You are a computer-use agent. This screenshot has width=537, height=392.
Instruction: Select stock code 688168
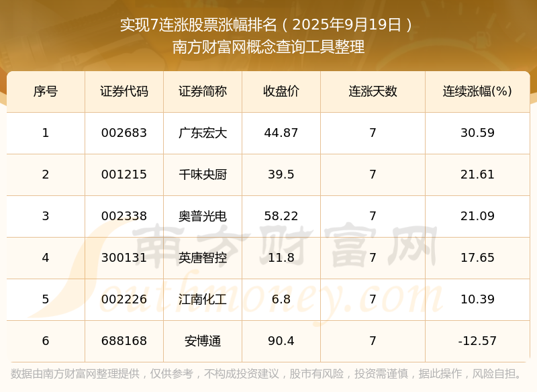[124, 341]
